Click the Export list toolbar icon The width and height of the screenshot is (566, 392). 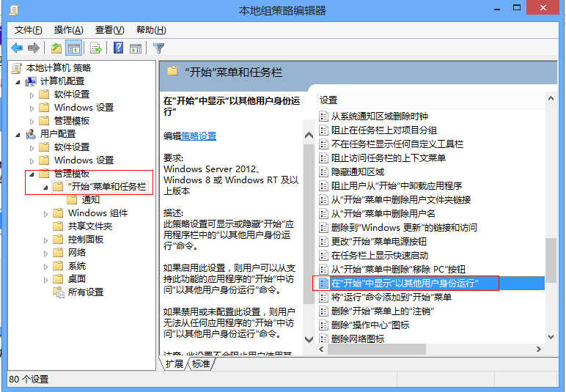point(95,48)
